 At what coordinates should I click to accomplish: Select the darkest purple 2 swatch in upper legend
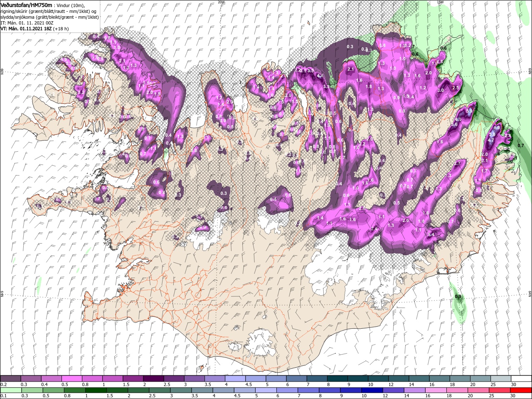[153, 379]
